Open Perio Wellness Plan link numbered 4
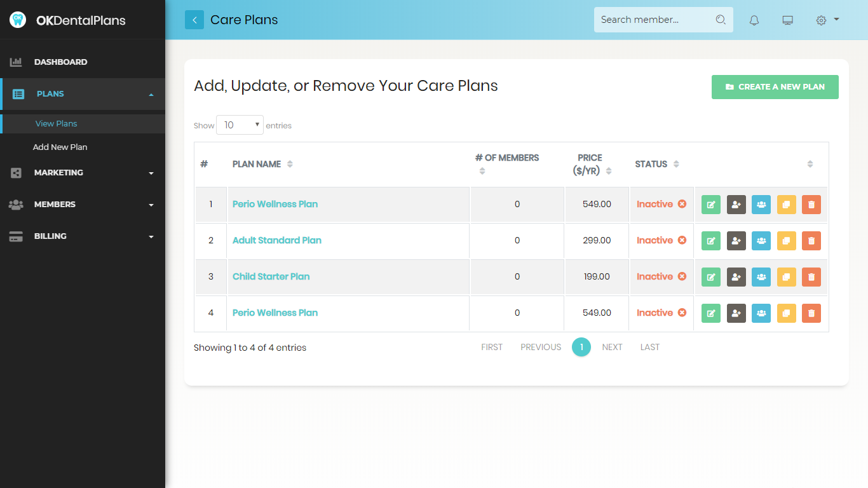The width and height of the screenshot is (868, 488). [x=275, y=313]
